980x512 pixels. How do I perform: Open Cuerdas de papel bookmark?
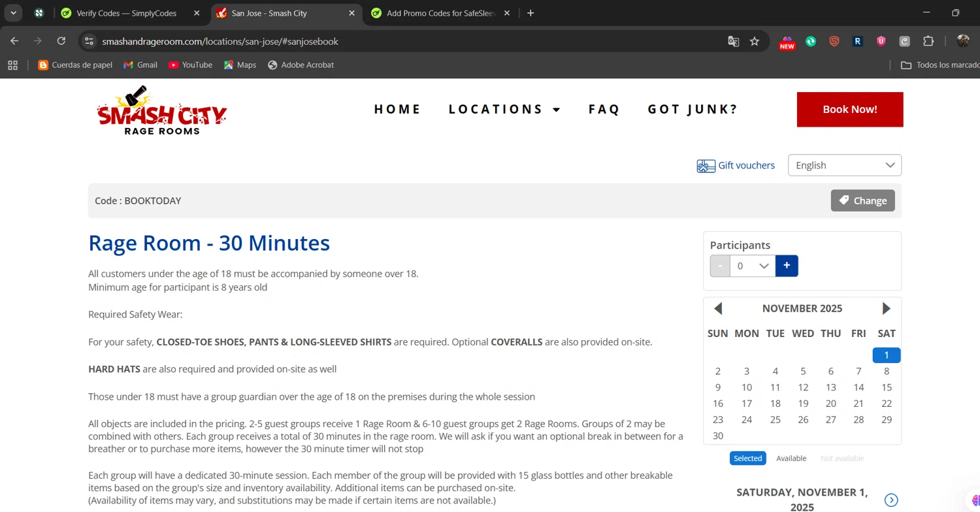75,65
